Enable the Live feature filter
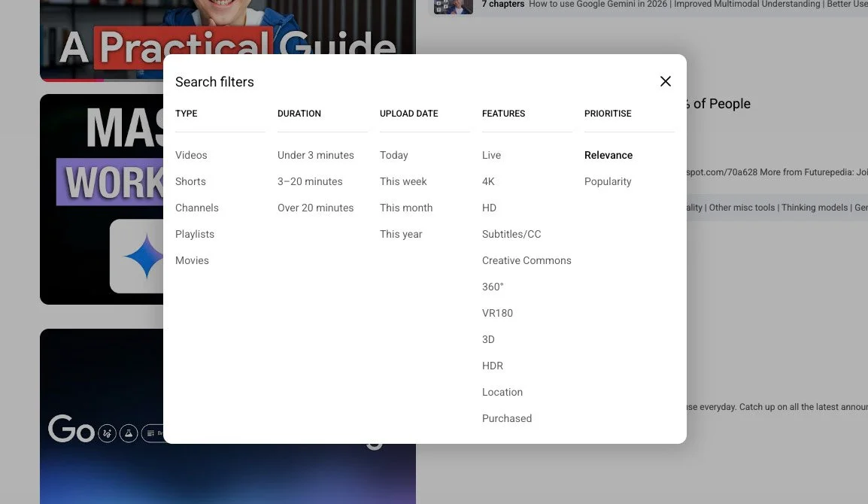The width and height of the screenshot is (868, 504). tap(491, 155)
